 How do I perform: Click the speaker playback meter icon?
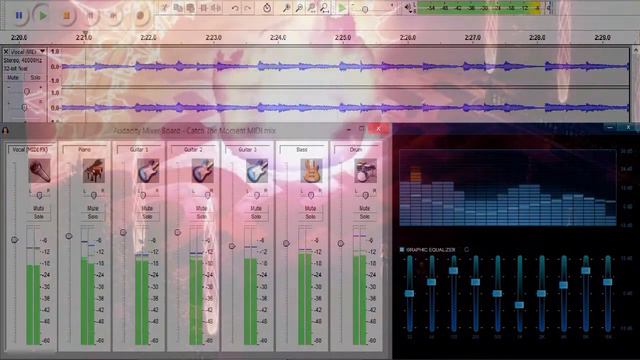[x=408, y=7]
